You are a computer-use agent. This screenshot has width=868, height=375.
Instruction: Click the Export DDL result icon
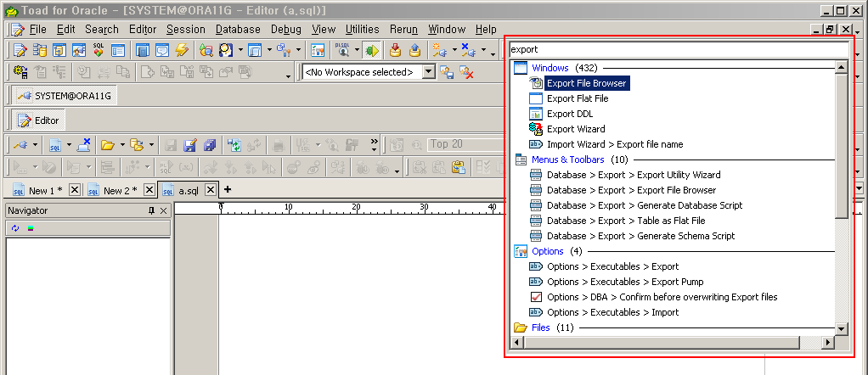click(536, 114)
